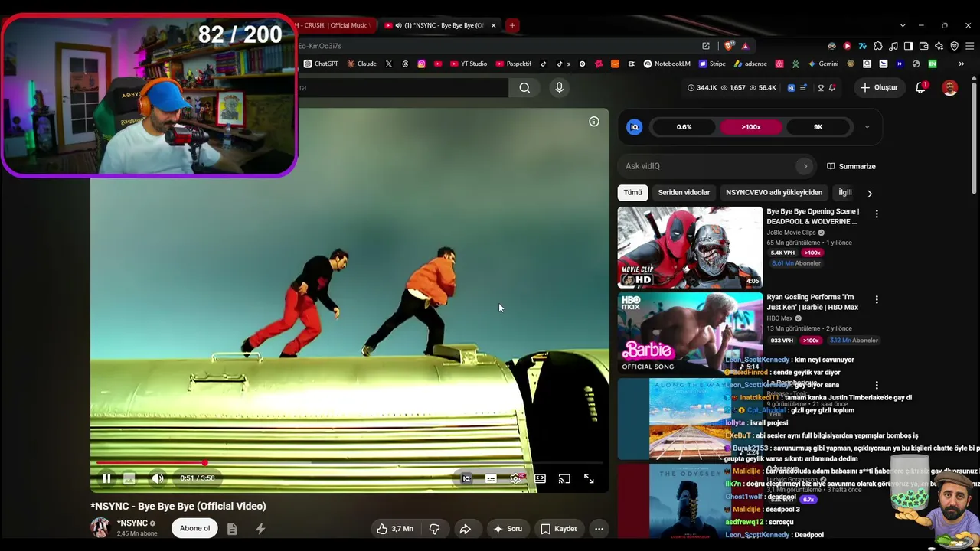The width and height of the screenshot is (980, 551).
Task: Expand the vidIQ stats panel chevron
Action: [x=867, y=127]
